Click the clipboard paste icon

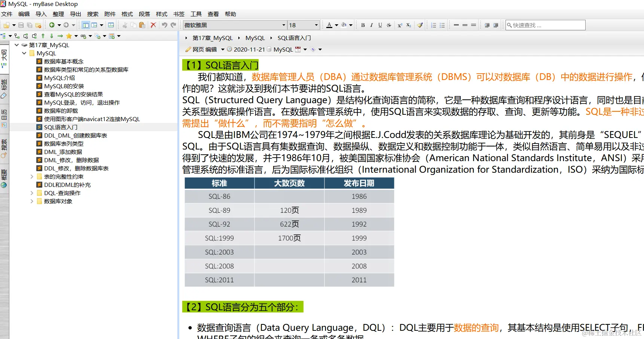click(142, 25)
